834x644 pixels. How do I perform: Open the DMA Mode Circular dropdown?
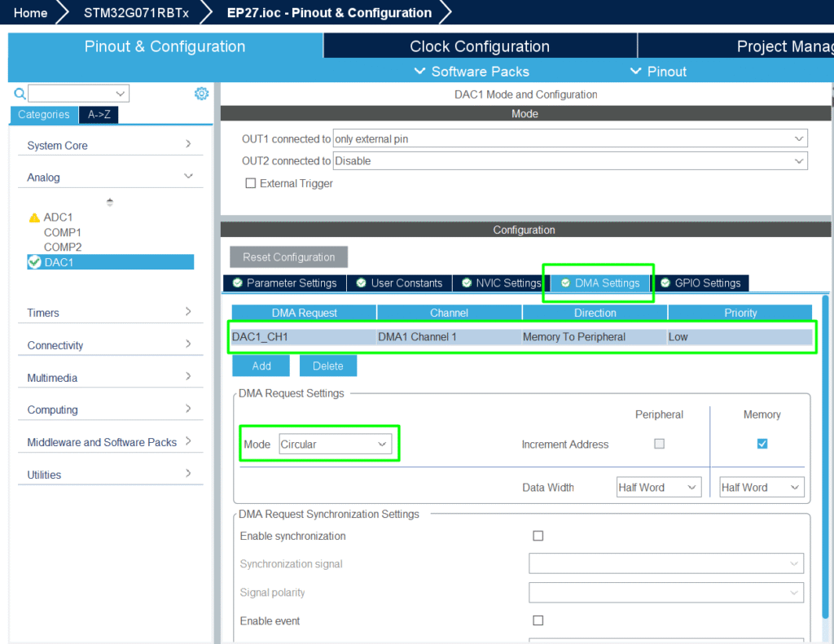335,445
